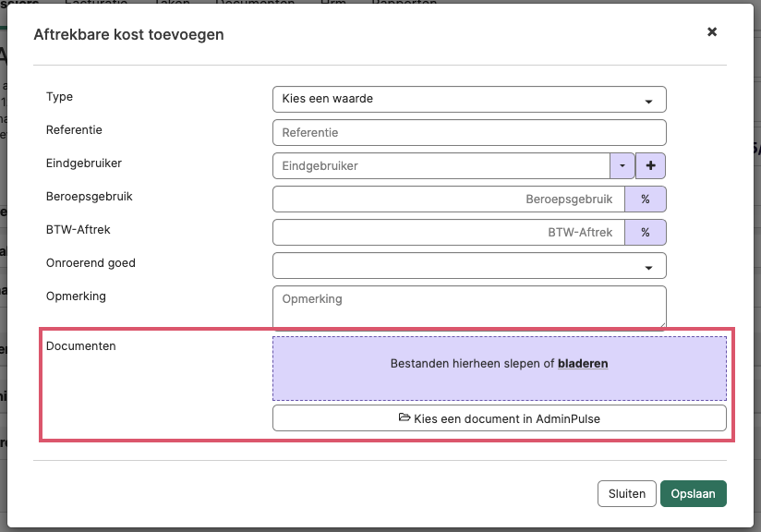Click the Beroepsgebruik percentage field
This screenshot has width=761, height=532.
click(x=449, y=199)
